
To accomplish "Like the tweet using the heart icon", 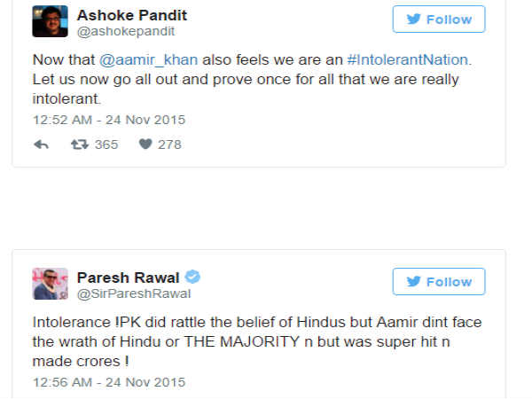I will click(145, 145).
